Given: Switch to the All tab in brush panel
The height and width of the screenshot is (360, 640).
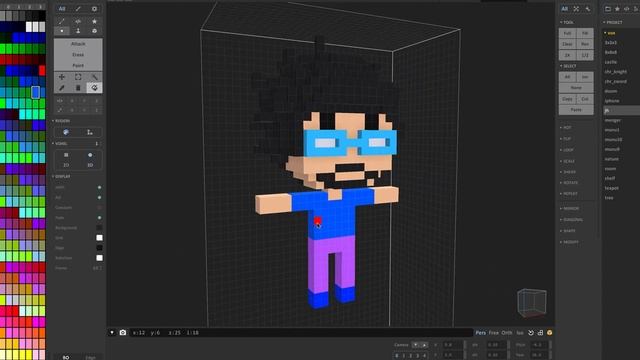Looking at the screenshot, I should coord(62,9).
